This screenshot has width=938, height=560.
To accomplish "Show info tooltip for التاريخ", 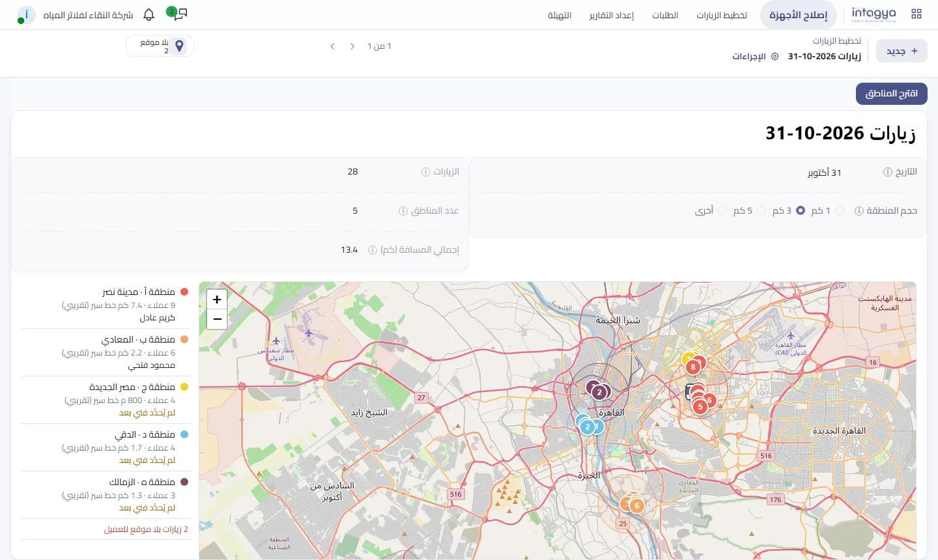I will (887, 172).
